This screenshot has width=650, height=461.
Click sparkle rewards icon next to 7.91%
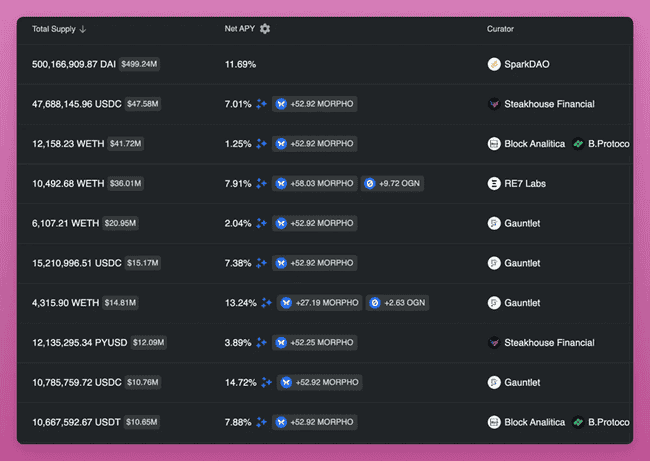point(261,183)
